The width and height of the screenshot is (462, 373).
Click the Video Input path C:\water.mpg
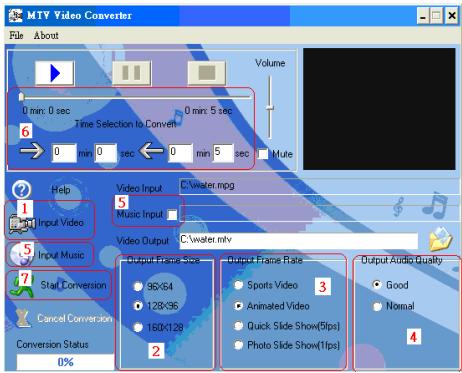[x=319, y=186]
